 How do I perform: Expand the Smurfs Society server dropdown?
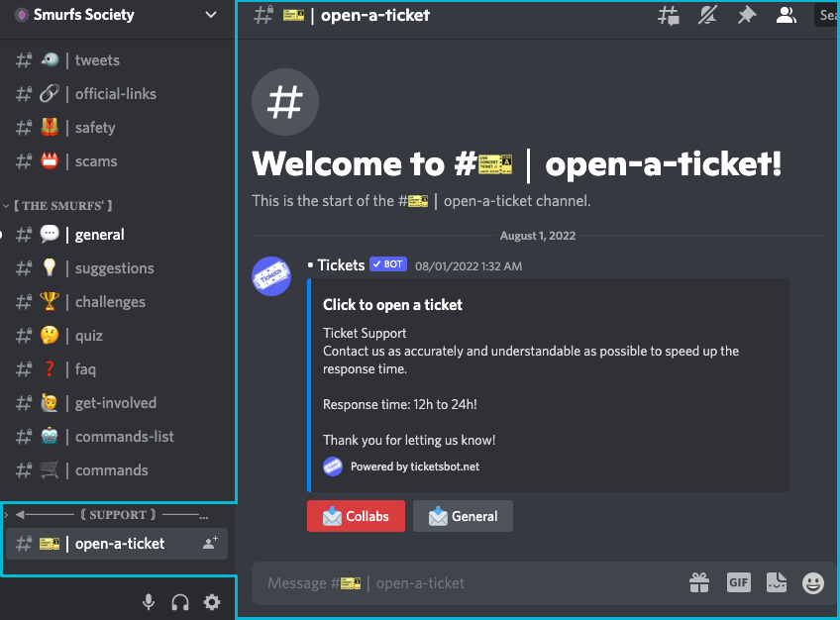pyautogui.click(x=210, y=15)
